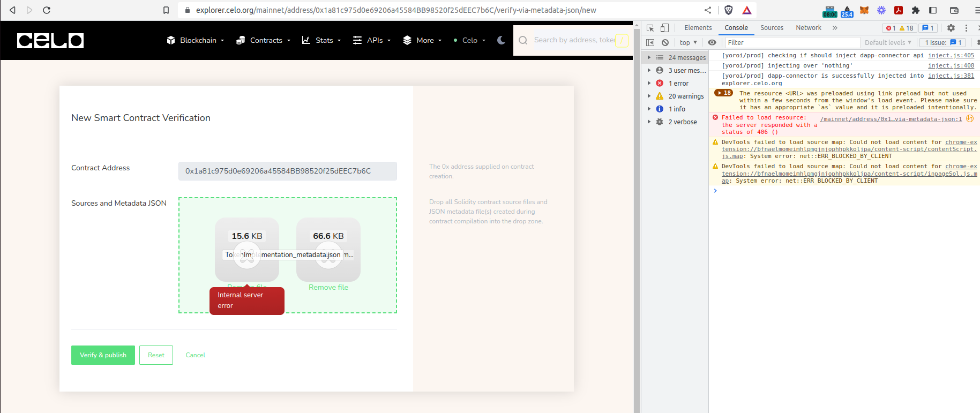Open inject.js:405 source link
980x413 pixels.
coord(951,55)
